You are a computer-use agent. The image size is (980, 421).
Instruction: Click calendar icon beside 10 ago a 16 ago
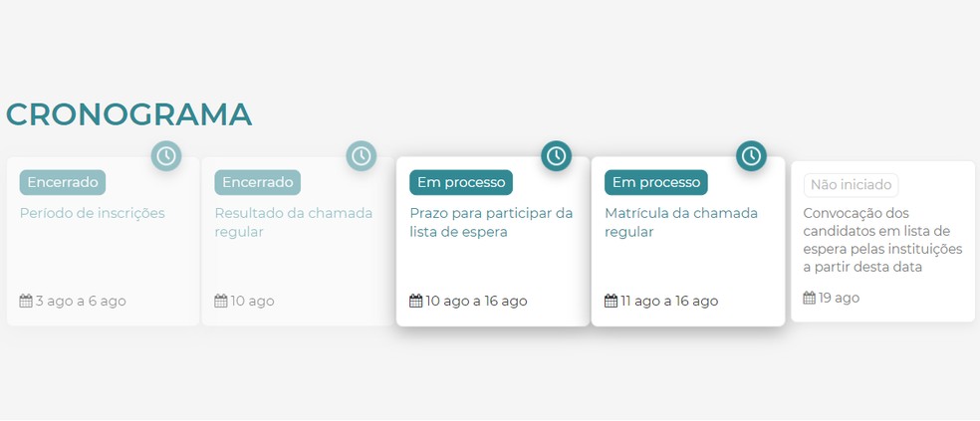pos(416,301)
